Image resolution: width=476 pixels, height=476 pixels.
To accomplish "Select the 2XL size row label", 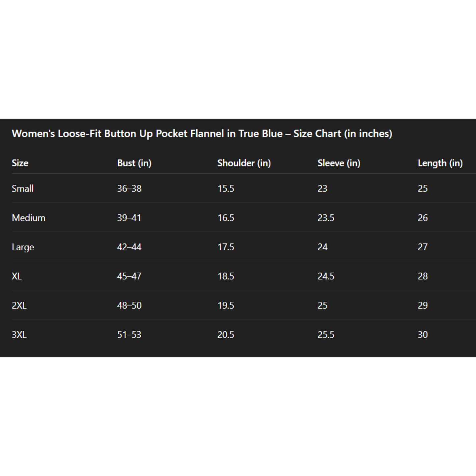I will (19, 305).
